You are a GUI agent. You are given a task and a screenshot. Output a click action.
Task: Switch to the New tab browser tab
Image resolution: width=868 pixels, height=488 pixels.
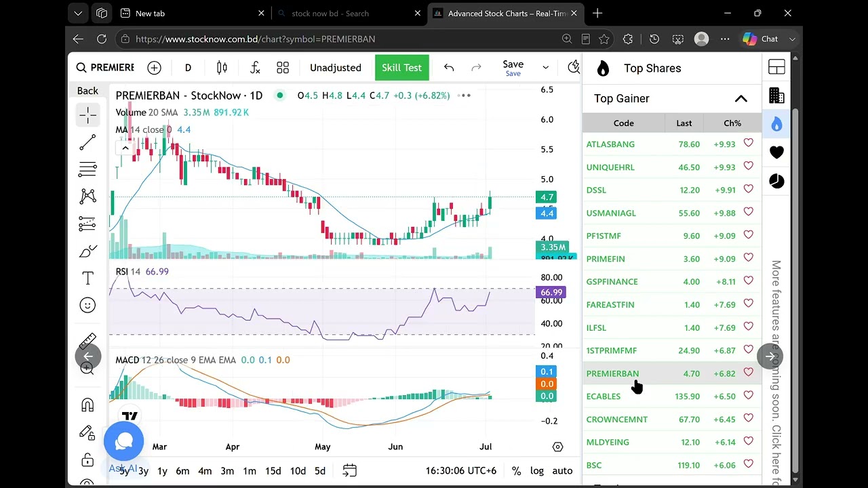[193, 14]
